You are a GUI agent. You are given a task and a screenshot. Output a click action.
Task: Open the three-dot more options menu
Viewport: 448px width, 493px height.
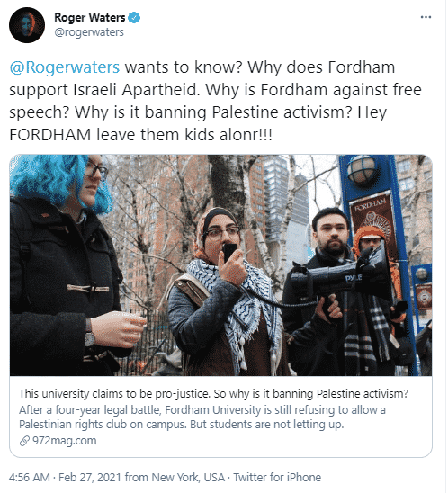(x=427, y=17)
